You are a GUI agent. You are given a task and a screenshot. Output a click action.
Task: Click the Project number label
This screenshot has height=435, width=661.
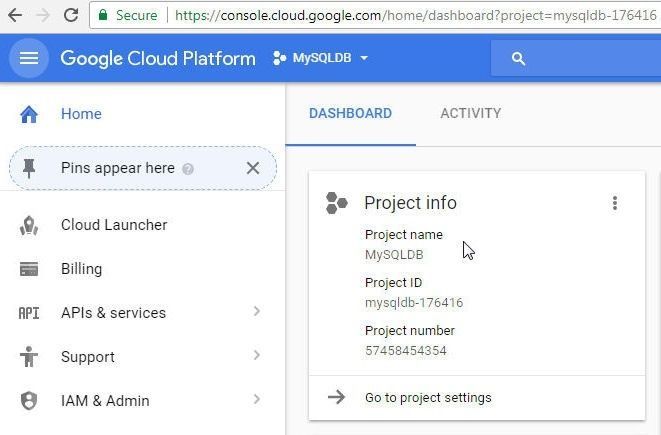410,331
